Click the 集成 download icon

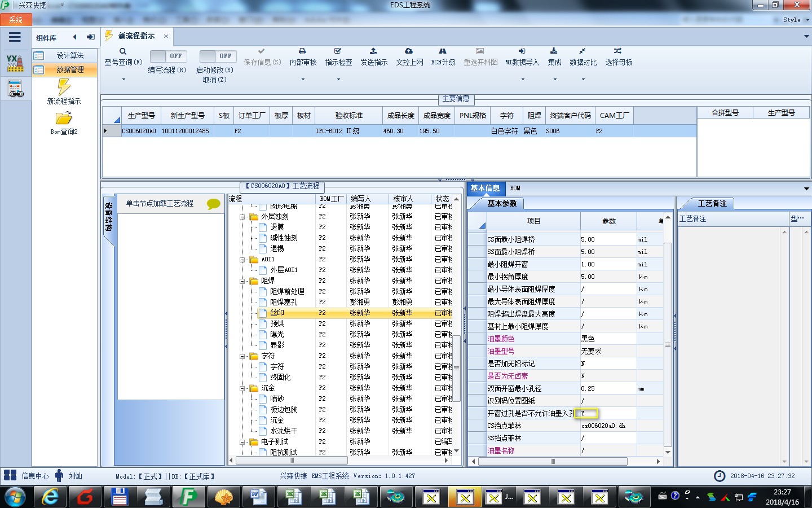tap(554, 51)
